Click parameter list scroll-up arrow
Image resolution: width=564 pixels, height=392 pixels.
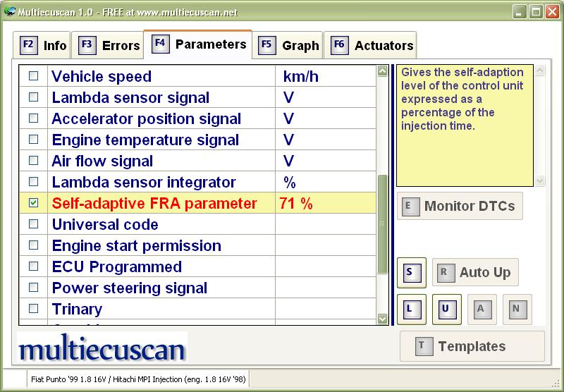[x=382, y=71]
